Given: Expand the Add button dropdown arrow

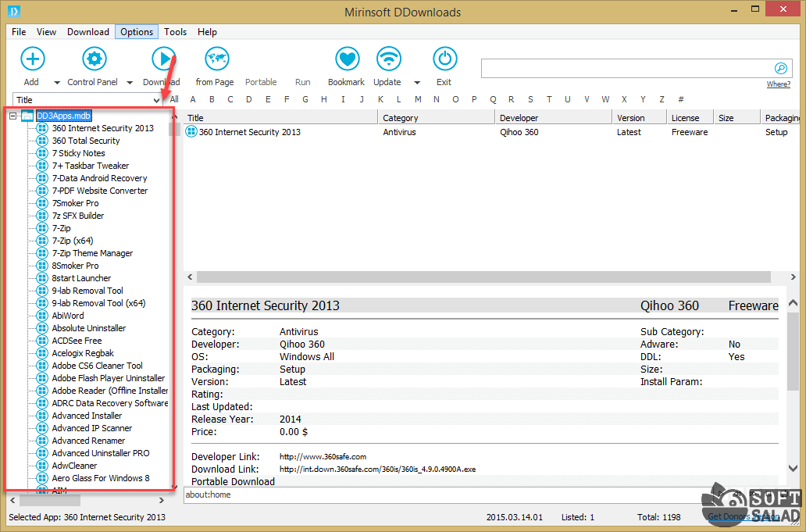Looking at the screenshot, I should (x=57, y=83).
